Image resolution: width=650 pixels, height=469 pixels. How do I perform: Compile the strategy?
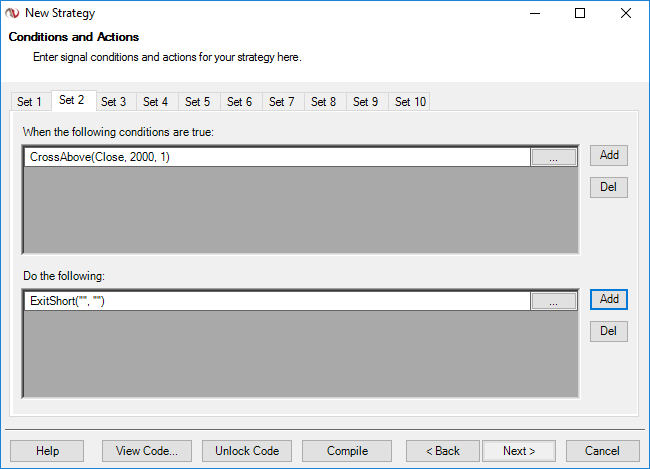pyautogui.click(x=347, y=451)
